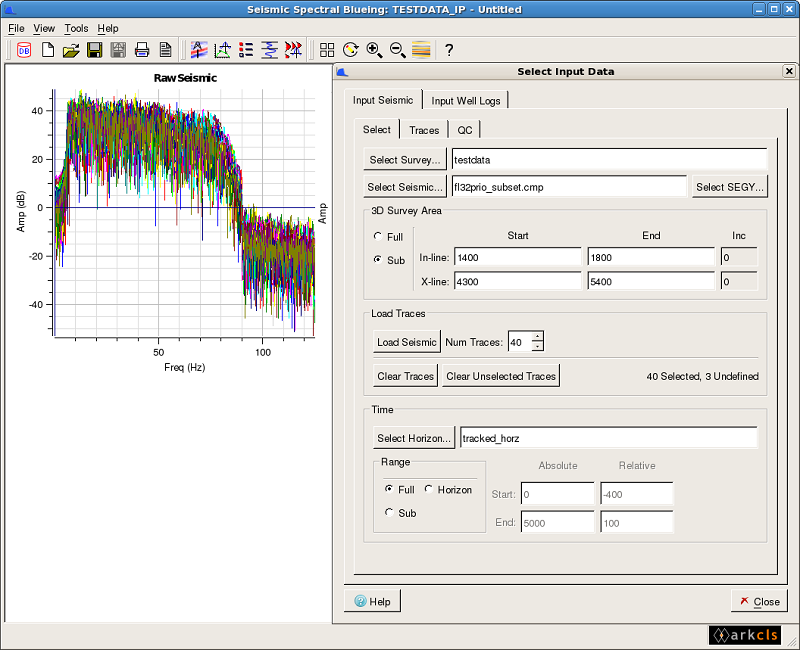
Task: Open the Tools menu
Action: tap(76, 28)
